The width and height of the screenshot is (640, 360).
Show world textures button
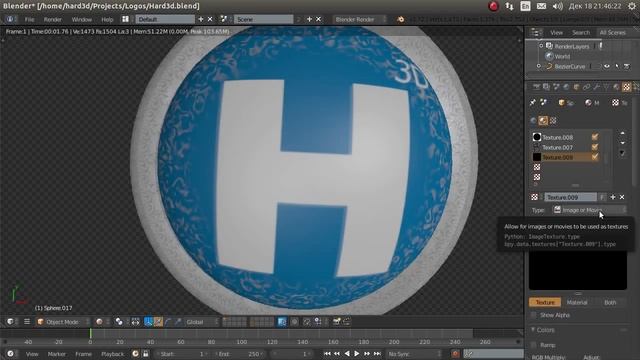[x=533, y=120]
